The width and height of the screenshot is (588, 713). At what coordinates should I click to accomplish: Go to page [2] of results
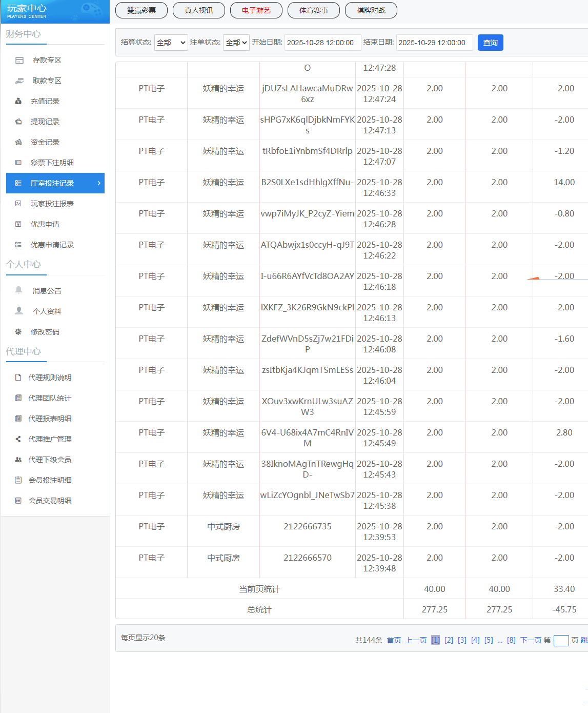(449, 640)
